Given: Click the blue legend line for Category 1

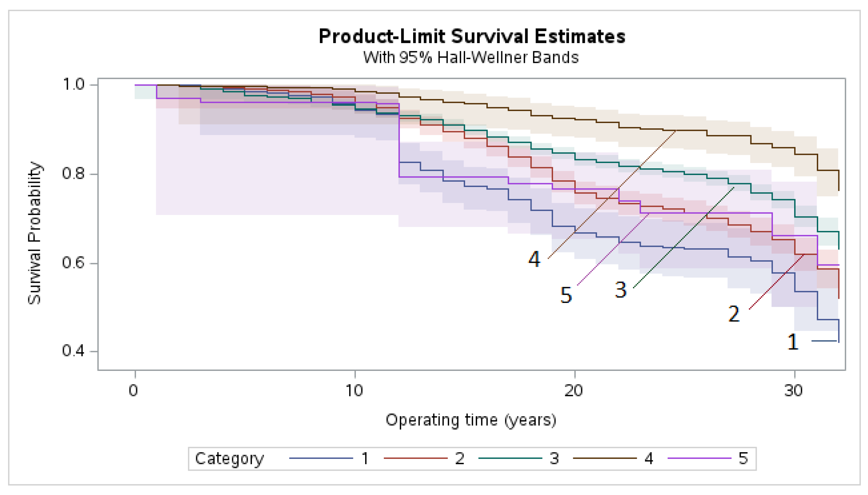Looking at the screenshot, I should [321, 458].
